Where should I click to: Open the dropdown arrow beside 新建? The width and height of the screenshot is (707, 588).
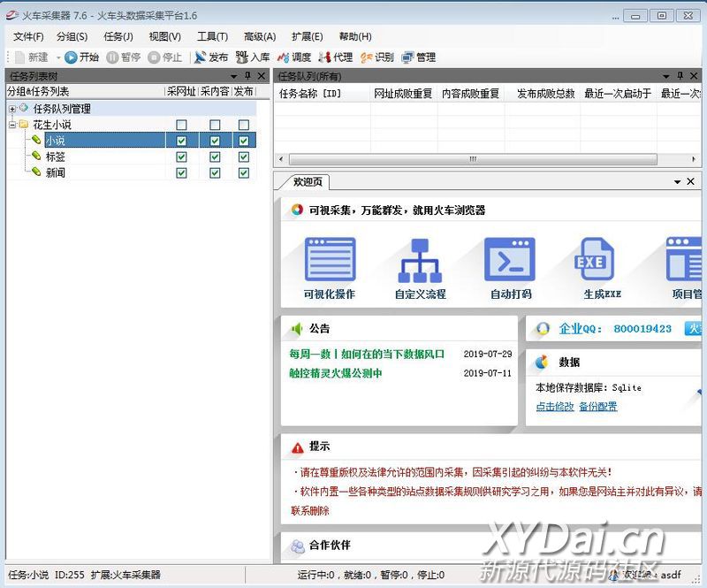click(x=58, y=57)
